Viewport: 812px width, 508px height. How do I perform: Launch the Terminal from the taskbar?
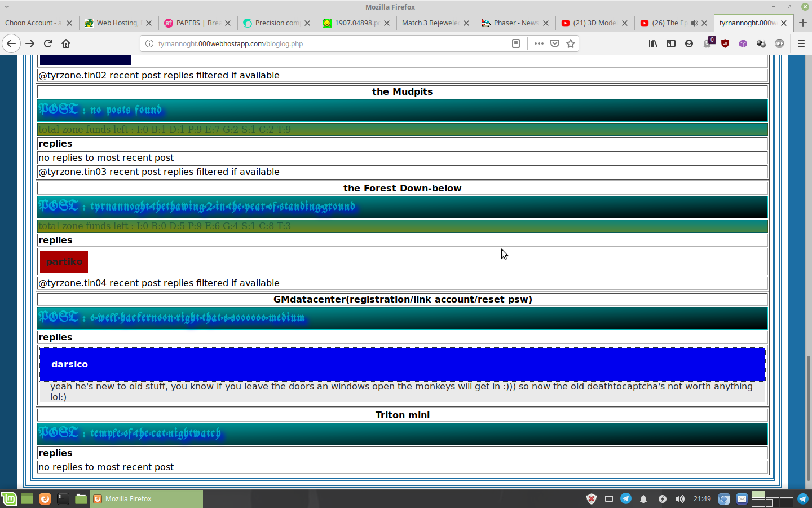pyautogui.click(x=63, y=499)
